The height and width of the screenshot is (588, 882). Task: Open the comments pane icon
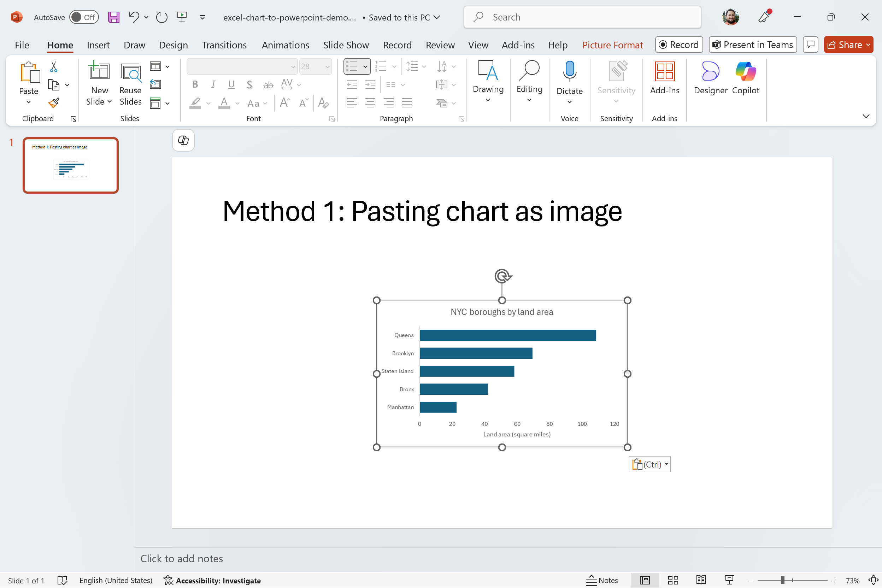(x=810, y=45)
